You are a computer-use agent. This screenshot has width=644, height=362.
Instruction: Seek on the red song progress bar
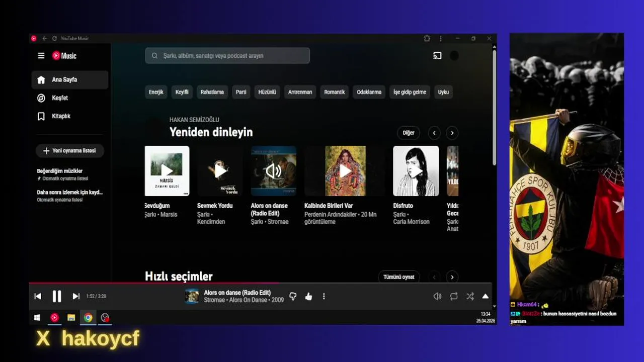pos(260,283)
